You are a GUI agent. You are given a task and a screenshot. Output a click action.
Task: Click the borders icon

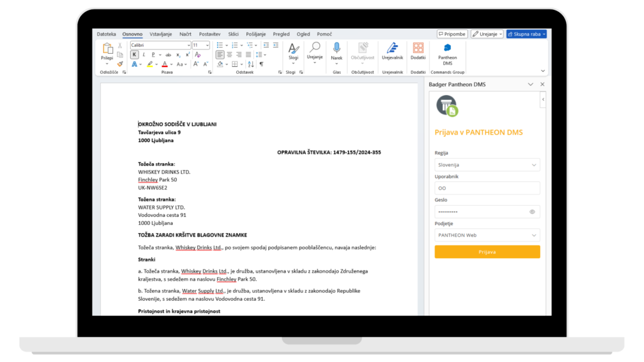tap(234, 64)
